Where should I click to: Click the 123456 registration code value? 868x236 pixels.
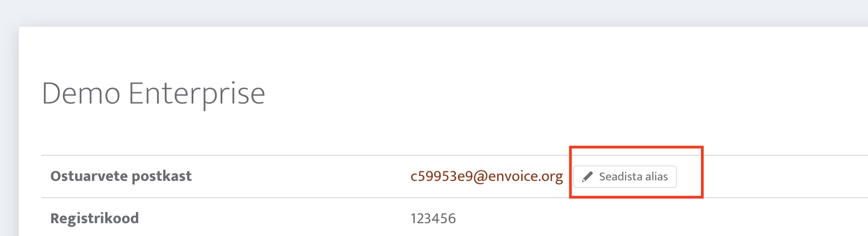pos(433,218)
